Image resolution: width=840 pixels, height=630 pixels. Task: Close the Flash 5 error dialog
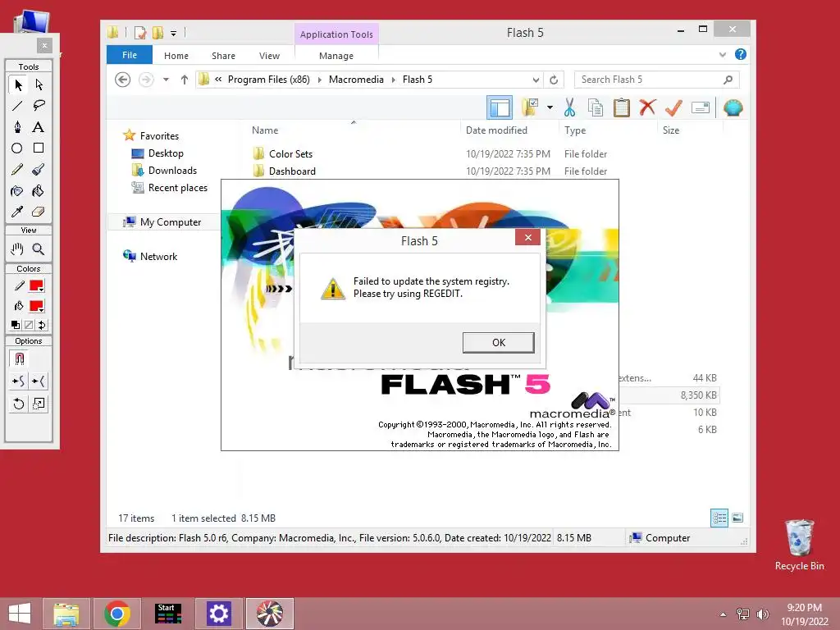(x=527, y=237)
